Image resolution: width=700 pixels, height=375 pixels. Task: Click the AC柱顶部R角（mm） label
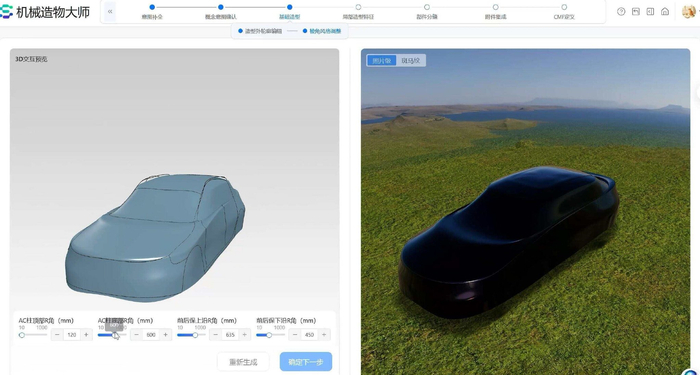(46, 321)
